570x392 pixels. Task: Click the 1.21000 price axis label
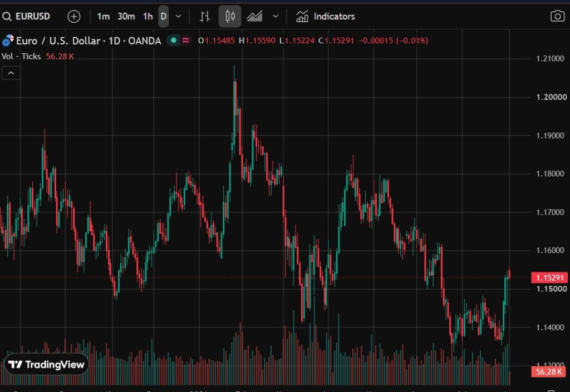[550, 58]
